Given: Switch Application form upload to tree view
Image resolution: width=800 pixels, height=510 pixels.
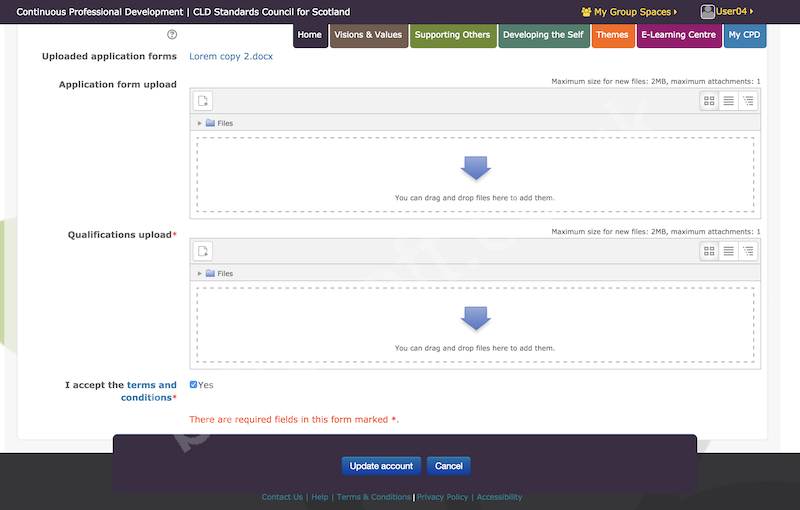Looking at the screenshot, I should pos(748,101).
